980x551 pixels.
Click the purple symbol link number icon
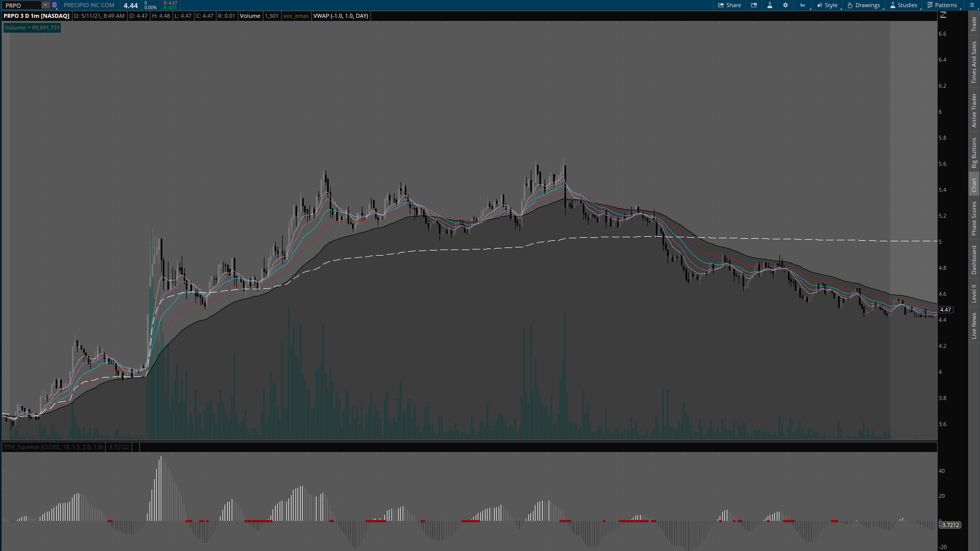click(55, 5)
